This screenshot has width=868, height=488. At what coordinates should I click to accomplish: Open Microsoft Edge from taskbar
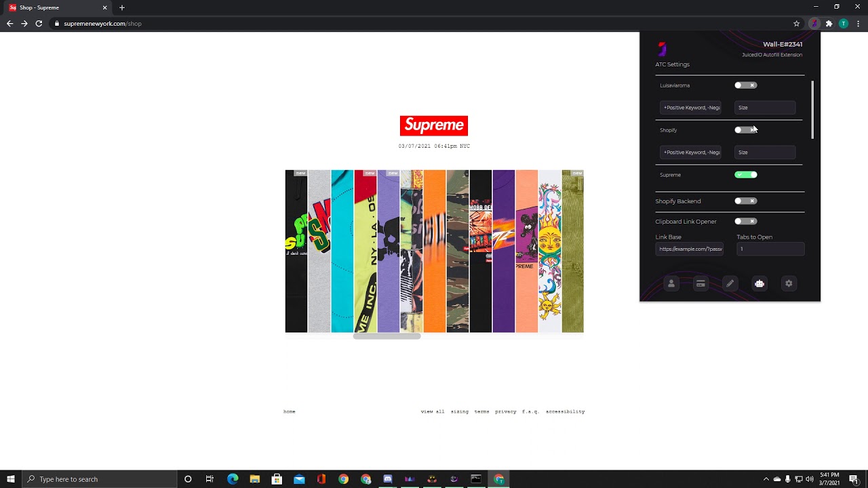pyautogui.click(x=233, y=479)
